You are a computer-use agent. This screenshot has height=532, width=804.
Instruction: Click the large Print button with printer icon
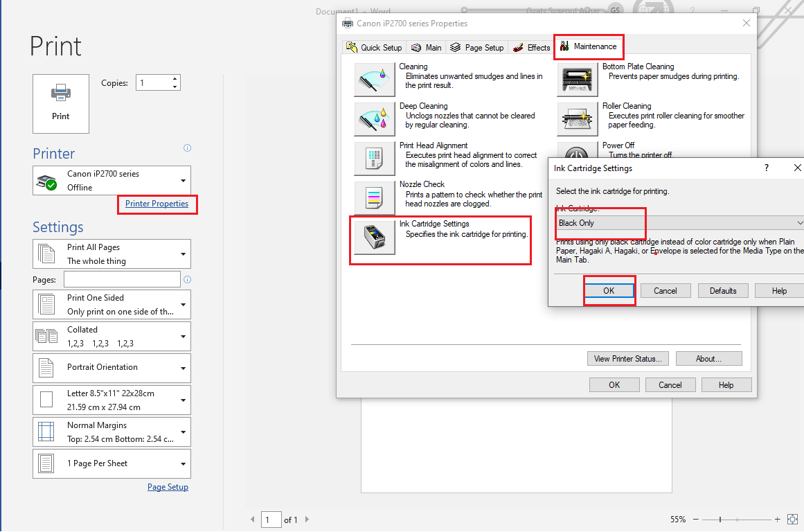(x=60, y=104)
